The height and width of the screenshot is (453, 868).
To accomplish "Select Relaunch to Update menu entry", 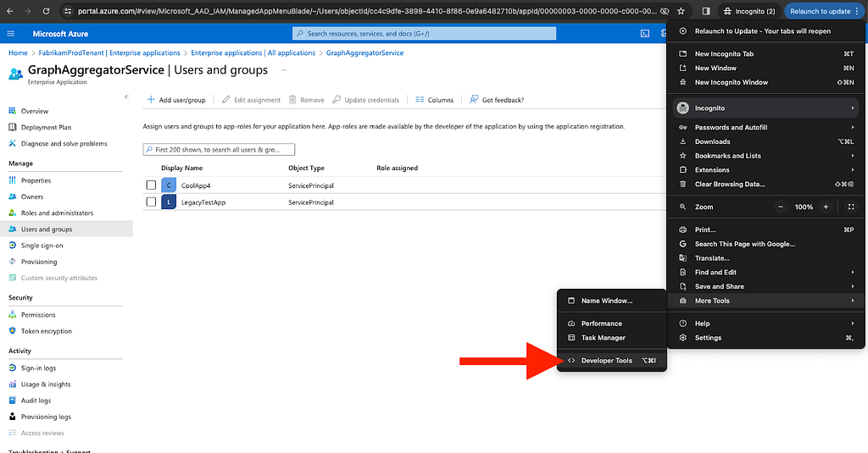I will click(766, 31).
